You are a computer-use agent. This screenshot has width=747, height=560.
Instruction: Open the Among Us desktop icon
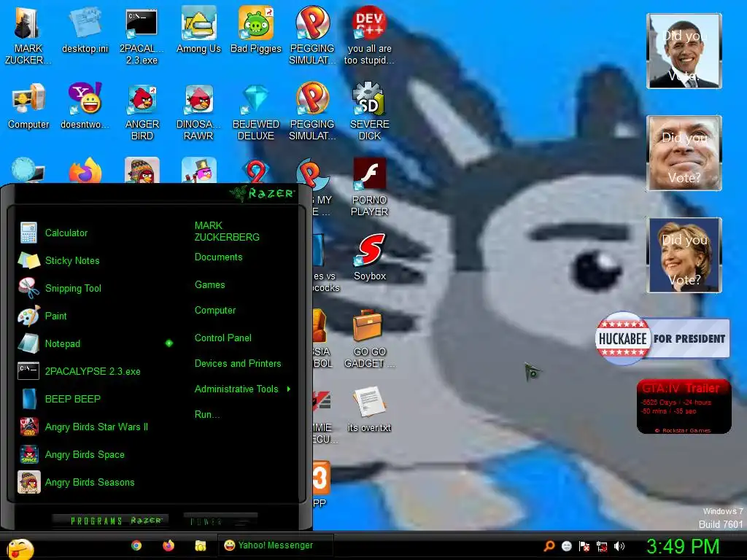pos(198,29)
